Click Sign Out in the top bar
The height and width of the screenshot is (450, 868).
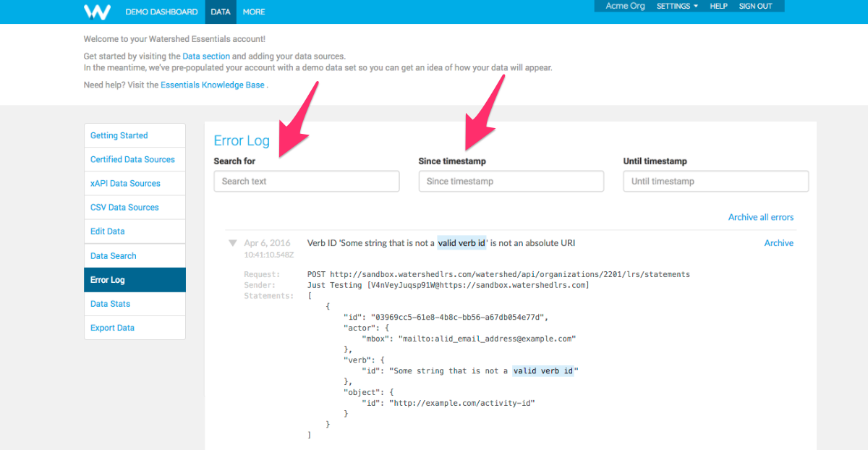click(x=756, y=6)
